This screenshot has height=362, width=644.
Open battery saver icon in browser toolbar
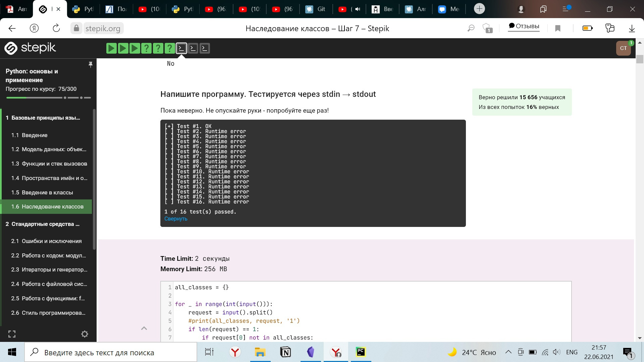point(588,28)
